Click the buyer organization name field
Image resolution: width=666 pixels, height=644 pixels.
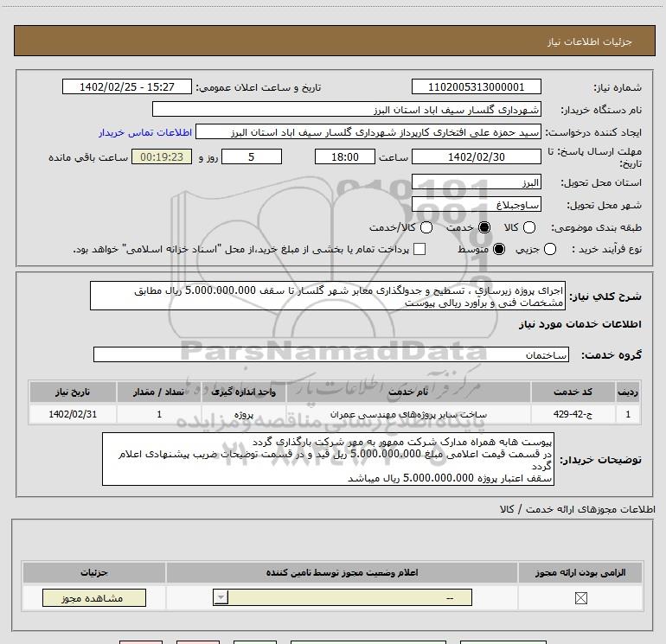(x=347, y=109)
